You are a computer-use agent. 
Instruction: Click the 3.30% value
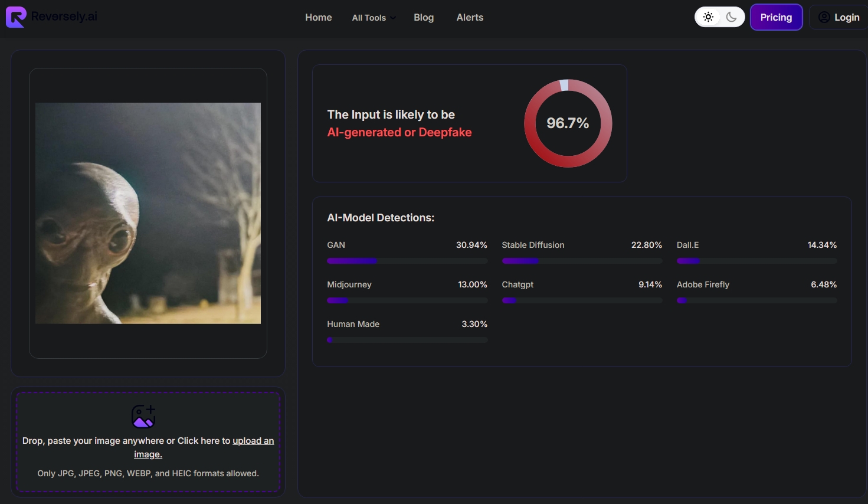[474, 324]
